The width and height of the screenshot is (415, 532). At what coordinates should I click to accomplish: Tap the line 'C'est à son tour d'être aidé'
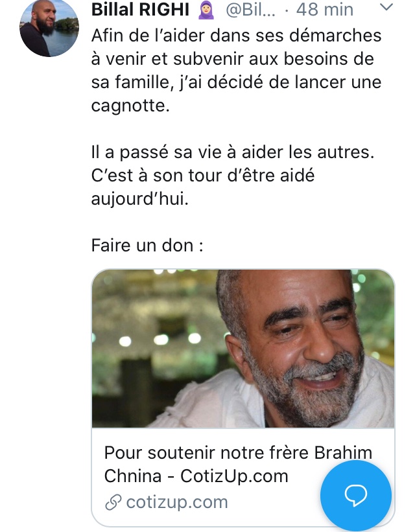point(203,176)
